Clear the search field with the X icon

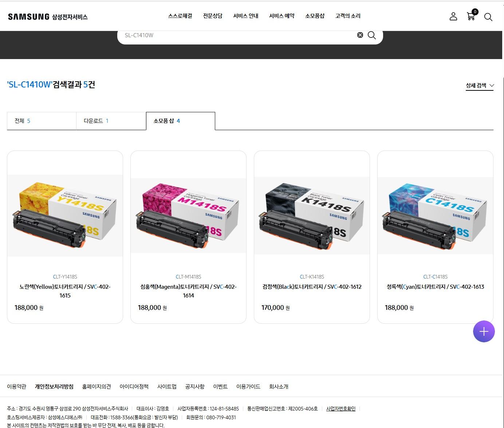tap(360, 35)
